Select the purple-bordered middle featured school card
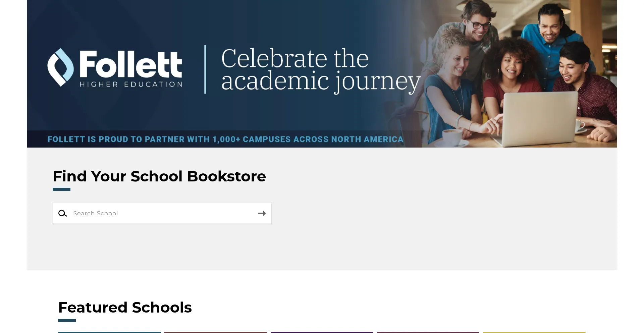This screenshot has width=644, height=333. tap(322, 332)
